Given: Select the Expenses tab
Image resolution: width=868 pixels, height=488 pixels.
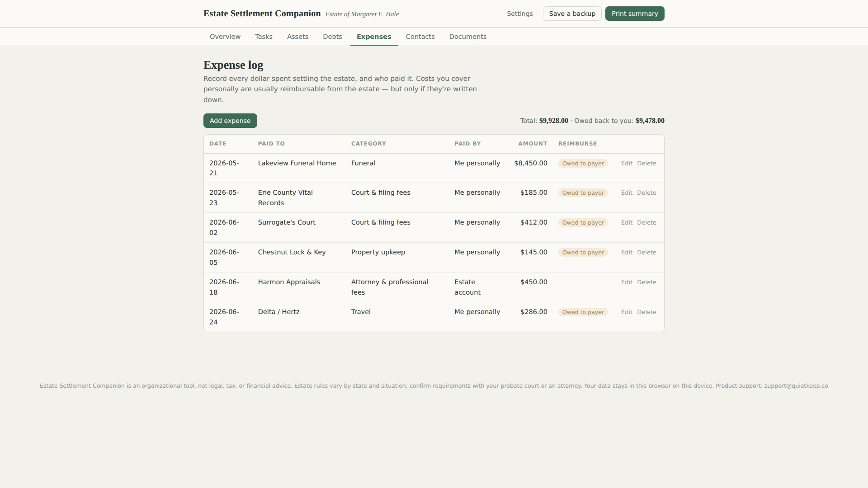Looking at the screenshot, I should 374,37.
